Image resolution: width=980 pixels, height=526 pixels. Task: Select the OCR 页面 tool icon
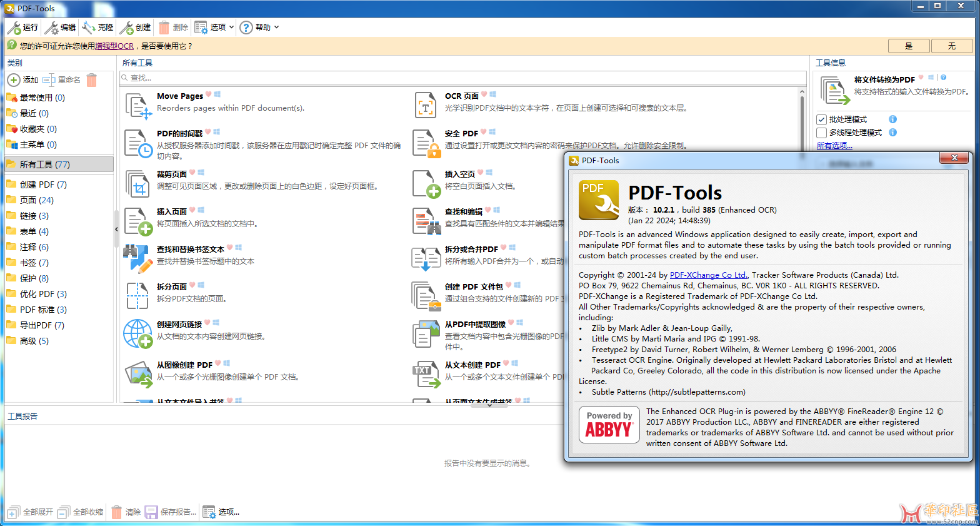[x=426, y=105]
